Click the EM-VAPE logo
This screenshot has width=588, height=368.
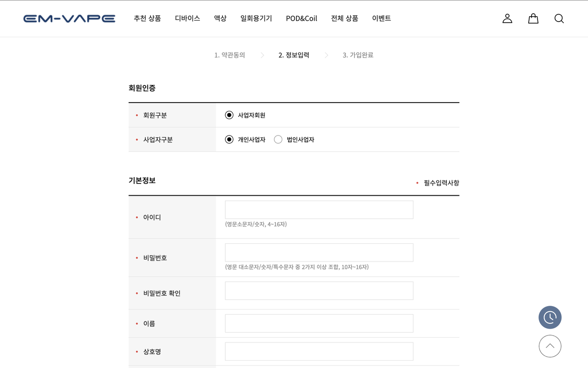tap(69, 19)
